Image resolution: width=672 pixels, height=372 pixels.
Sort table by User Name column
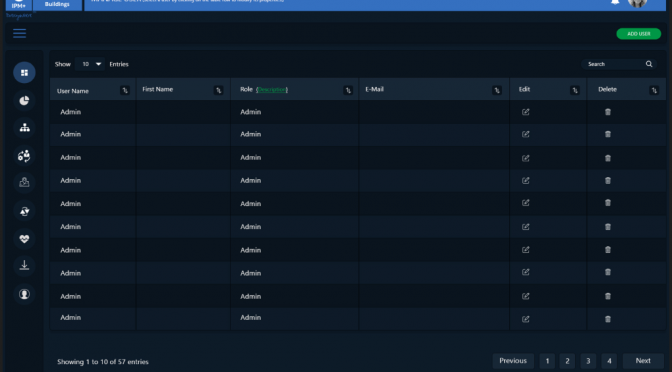[125, 90]
